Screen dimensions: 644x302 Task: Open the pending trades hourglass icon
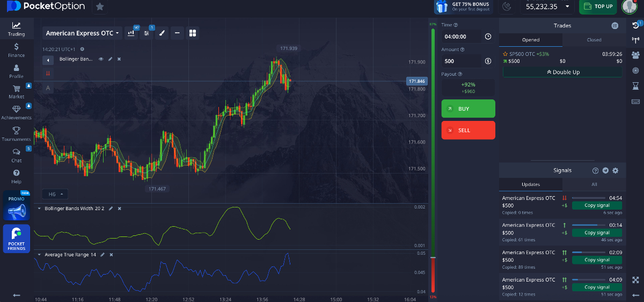(636, 86)
